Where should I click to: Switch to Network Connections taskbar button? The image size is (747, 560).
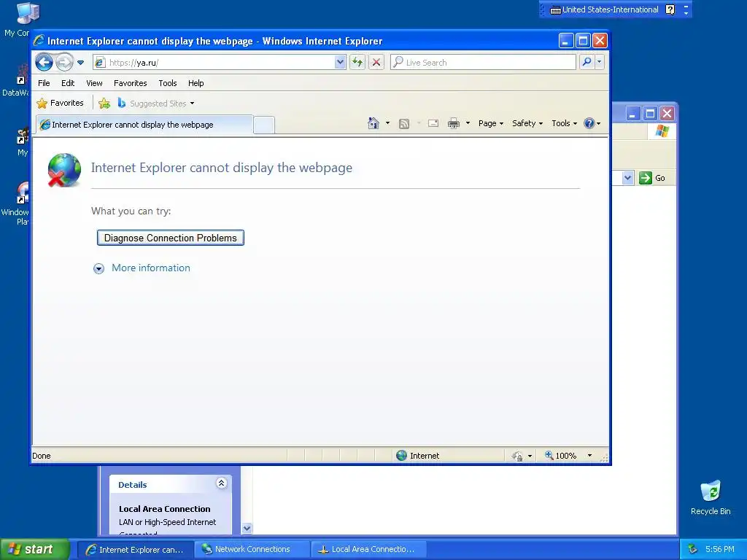point(252,550)
